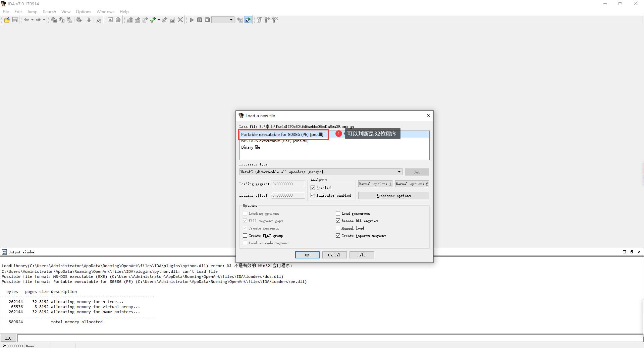Click the Create ASCII string icon

[x=145, y=20]
